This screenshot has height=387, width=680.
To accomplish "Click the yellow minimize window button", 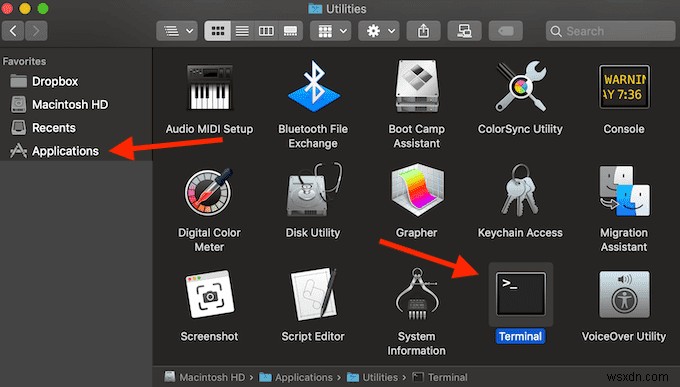I will pyautogui.click(x=25, y=8).
